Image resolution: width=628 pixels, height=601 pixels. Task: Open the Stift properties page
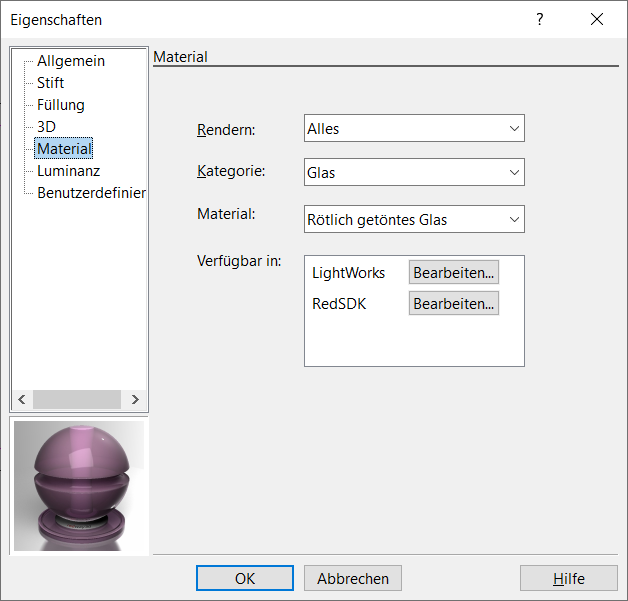50,83
